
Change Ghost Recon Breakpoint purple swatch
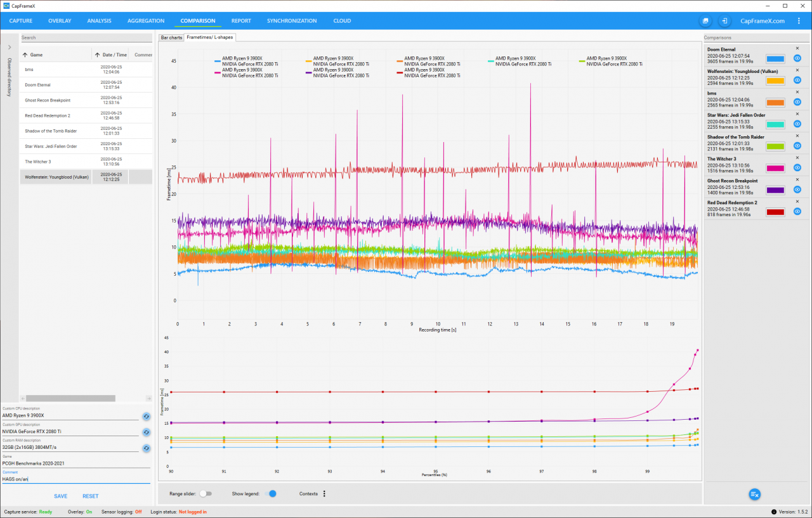[776, 190]
